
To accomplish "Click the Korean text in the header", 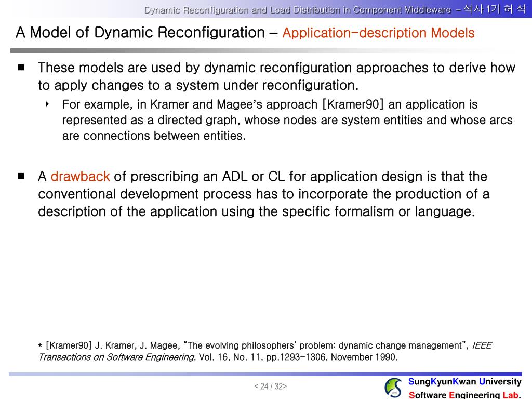I will tap(495, 9).
